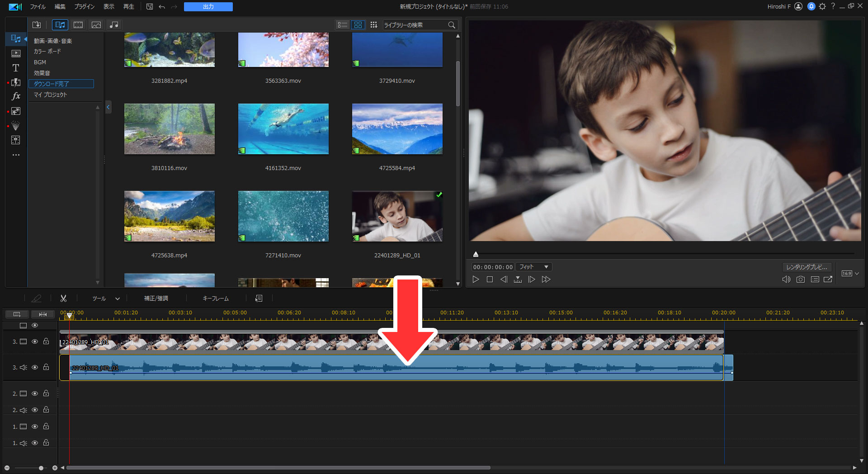Select the split scissors tool
868x474 pixels.
tap(63, 299)
